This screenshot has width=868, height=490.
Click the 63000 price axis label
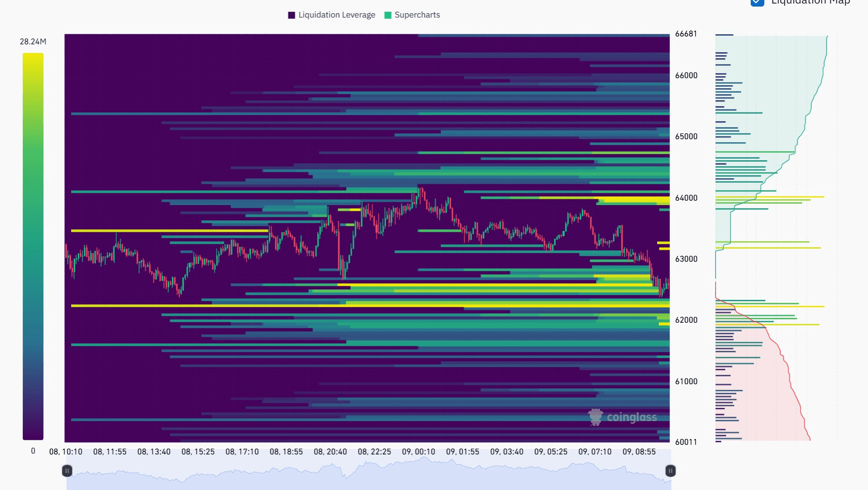(686, 259)
